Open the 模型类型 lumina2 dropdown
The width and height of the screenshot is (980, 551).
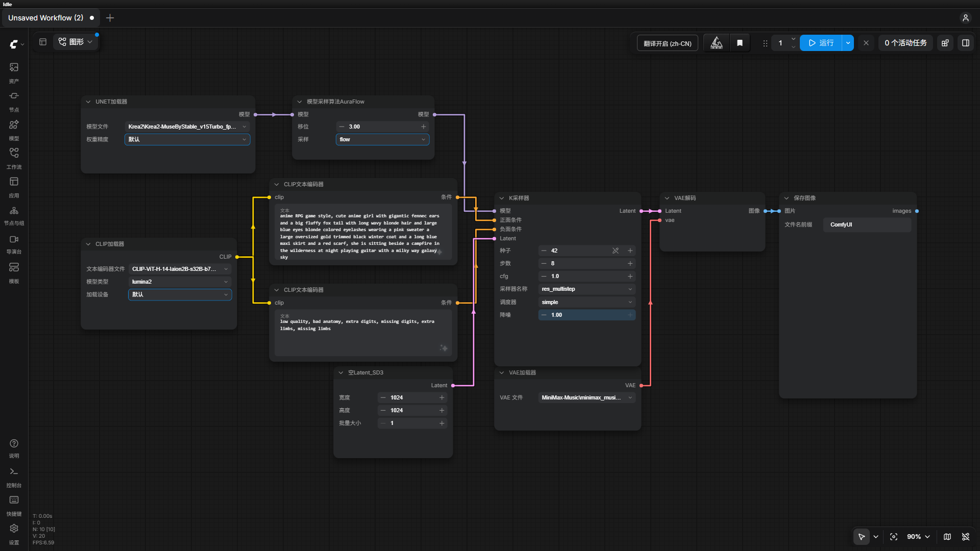pyautogui.click(x=180, y=282)
